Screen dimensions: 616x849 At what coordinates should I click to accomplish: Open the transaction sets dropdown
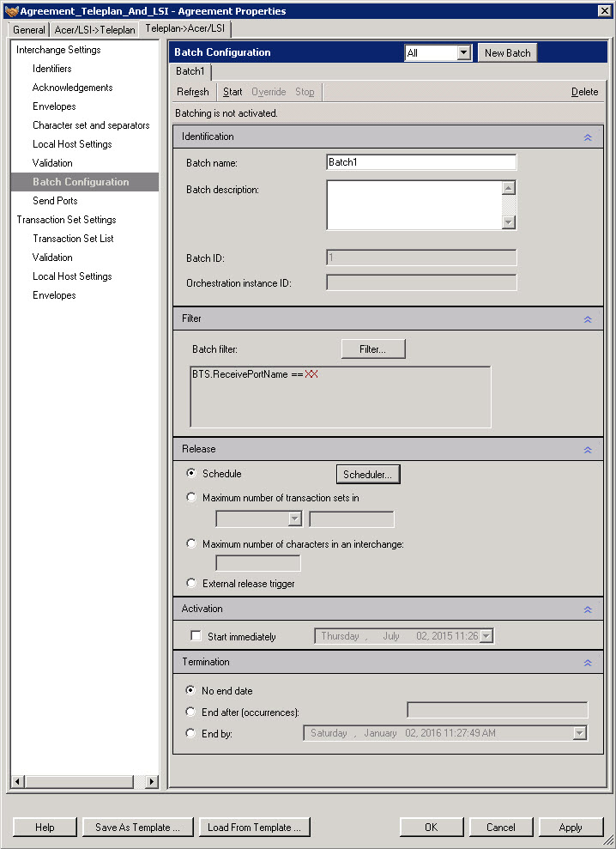pyautogui.click(x=294, y=518)
